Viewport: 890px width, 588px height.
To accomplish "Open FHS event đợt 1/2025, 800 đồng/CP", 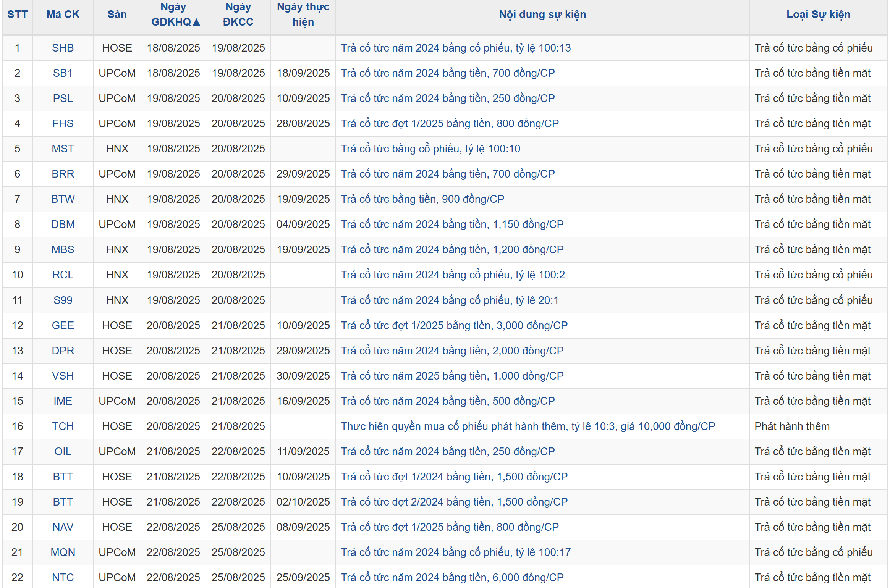I will pos(450,124).
